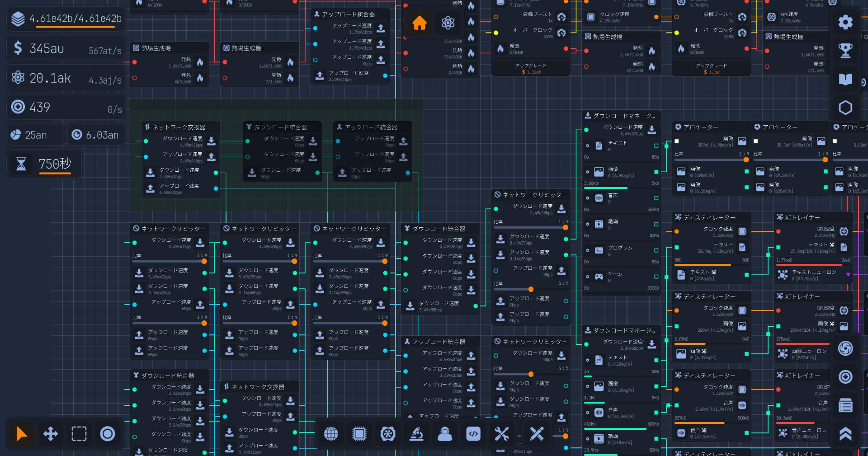Toggle the 動画 checkbox in ダウンロードマネージャ
868x456 pixels.
[x=656, y=224]
